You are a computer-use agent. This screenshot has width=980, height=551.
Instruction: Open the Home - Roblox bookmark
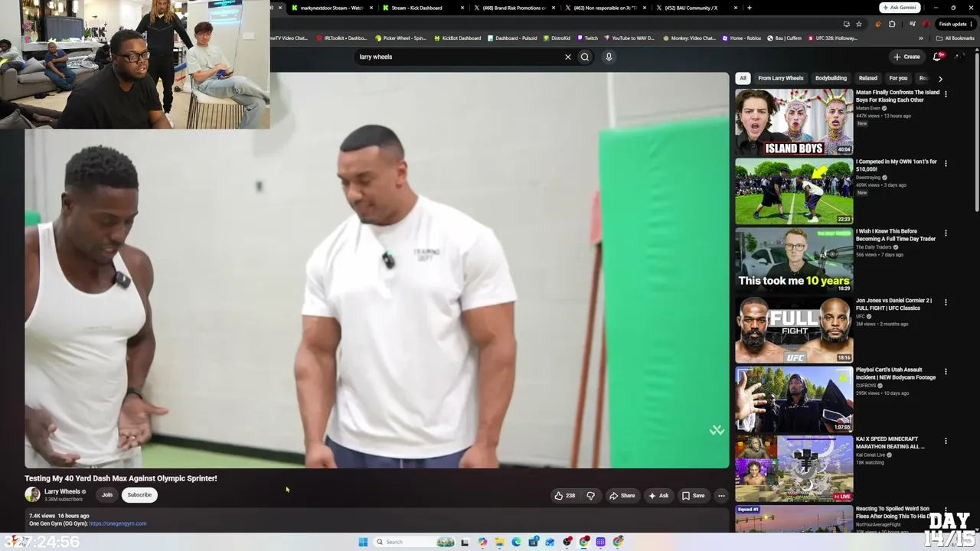742,37
